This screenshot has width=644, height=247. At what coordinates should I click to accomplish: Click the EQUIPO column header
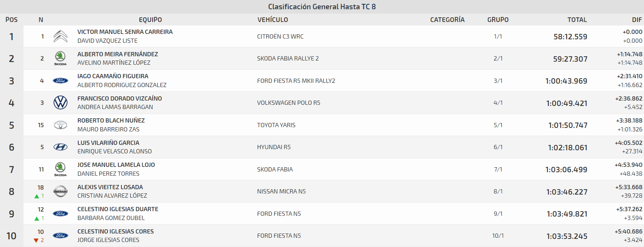[x=150, y=20]
